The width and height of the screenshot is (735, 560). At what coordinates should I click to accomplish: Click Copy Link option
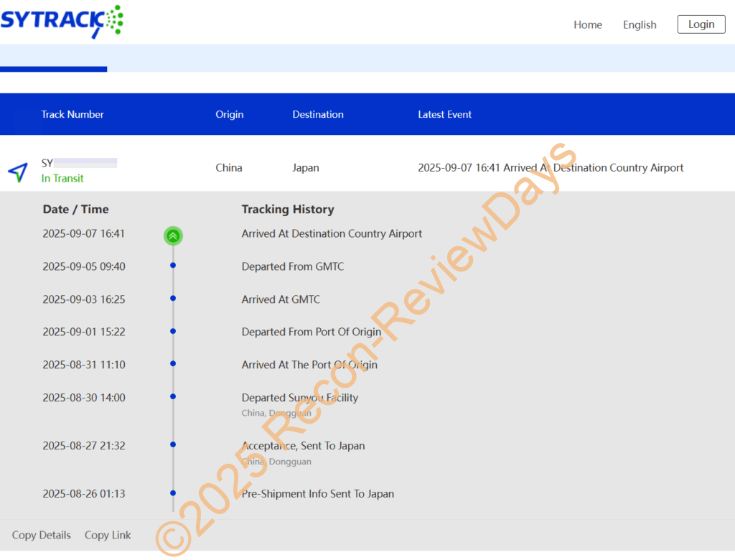(x=108, y=535)
